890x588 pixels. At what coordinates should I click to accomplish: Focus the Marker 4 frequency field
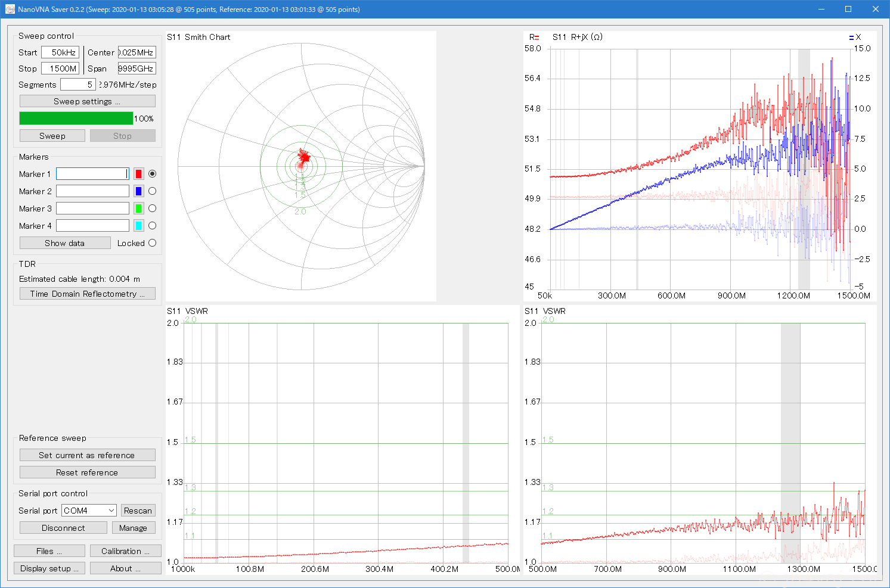(x=93, y=226)
